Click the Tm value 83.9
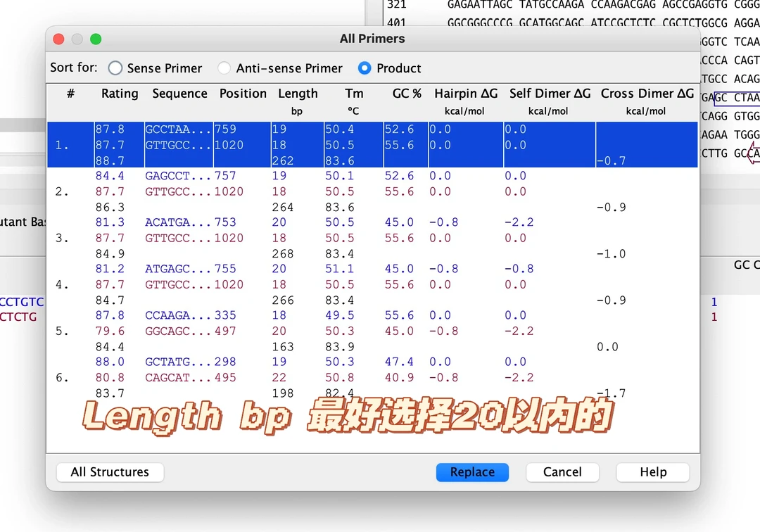This screenshot has height=532, width=760. pos(340,347)
